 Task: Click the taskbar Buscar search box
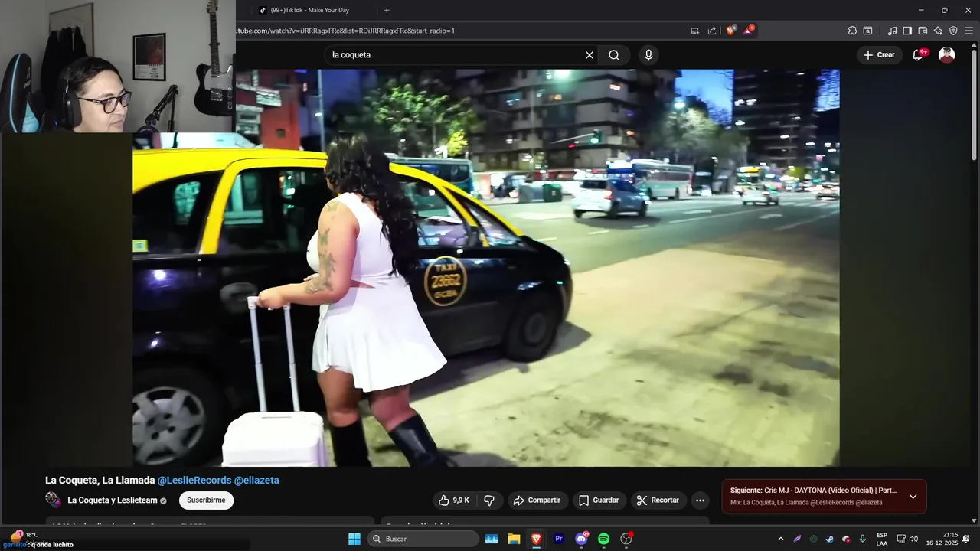point(423,539)
